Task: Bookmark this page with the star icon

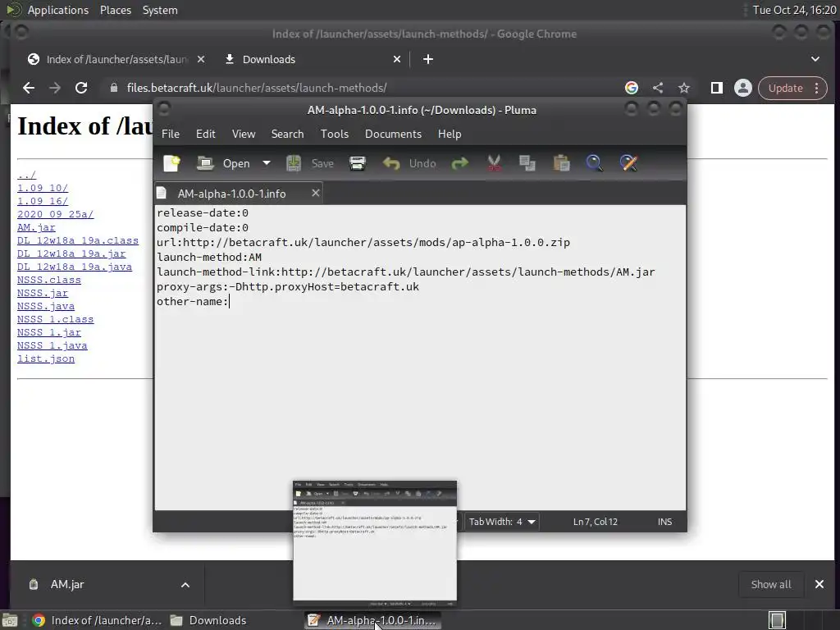Action: pyautogui.click(x=684, y=88)
